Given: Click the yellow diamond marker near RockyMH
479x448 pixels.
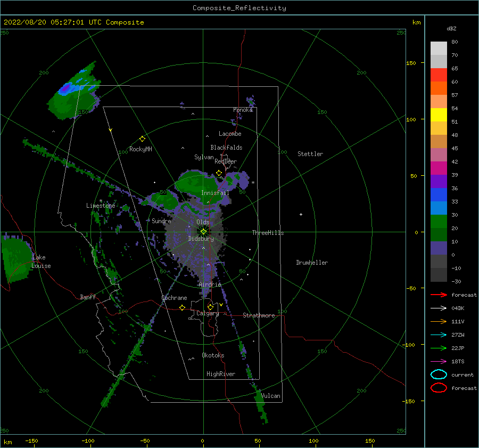Looking at the screenshot, I should (142, 139).
